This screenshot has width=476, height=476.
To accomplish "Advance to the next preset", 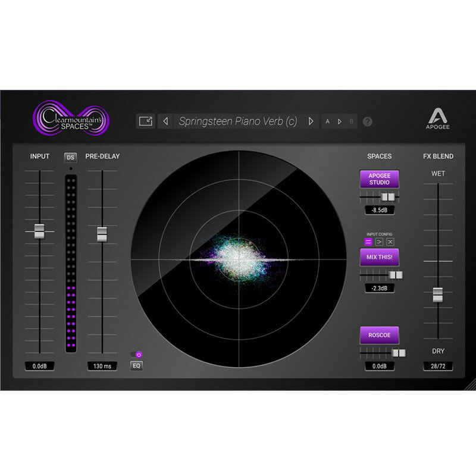I will tap(310, 121).
